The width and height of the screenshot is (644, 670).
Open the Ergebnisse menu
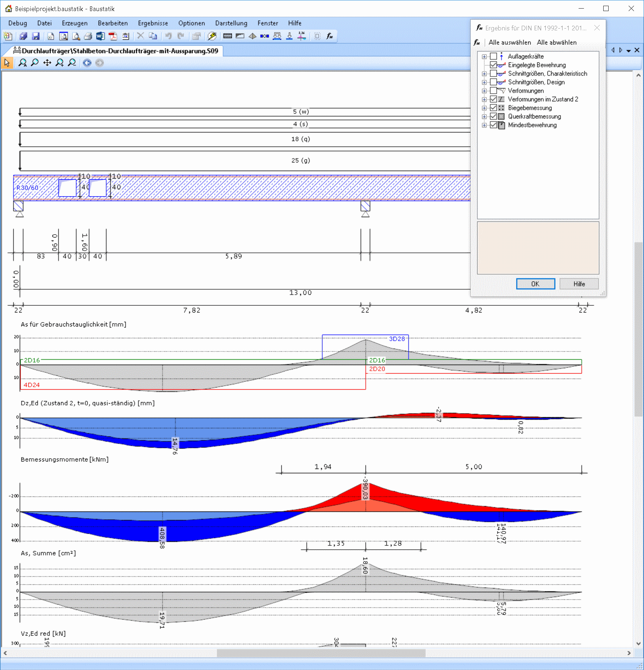[153, 23]
